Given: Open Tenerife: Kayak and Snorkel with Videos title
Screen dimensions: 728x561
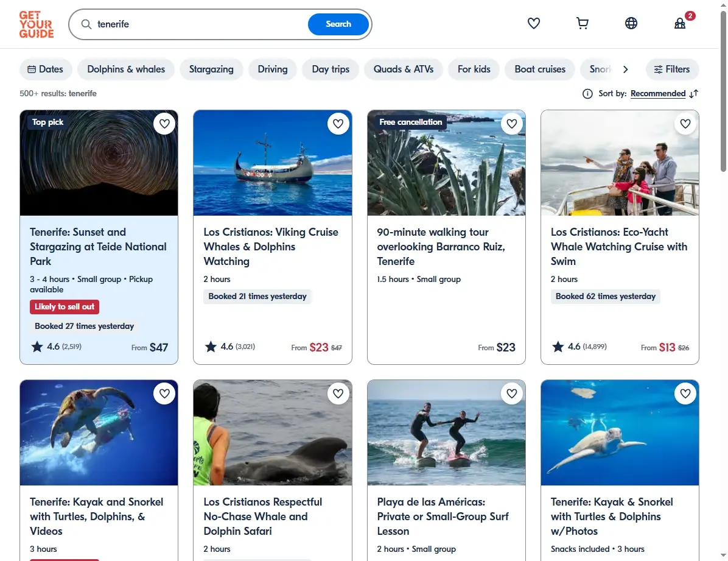Looking at the screenshot, I should (97, 517).
